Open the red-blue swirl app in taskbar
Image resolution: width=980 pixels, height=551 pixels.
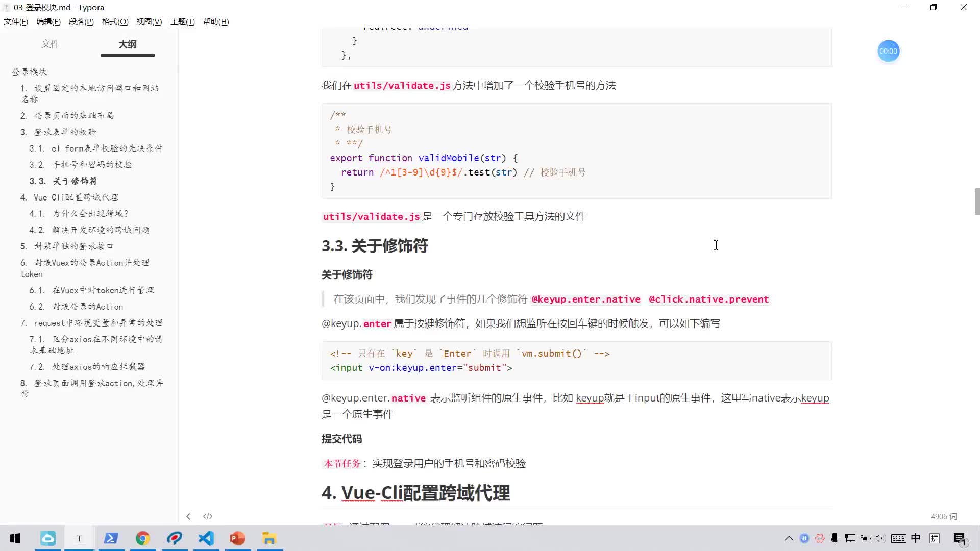coord(175,538)
